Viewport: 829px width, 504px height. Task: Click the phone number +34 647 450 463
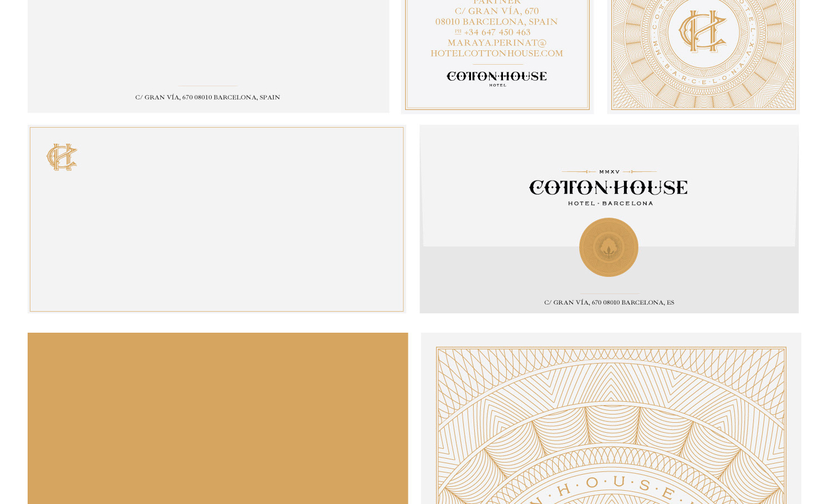[496, 32]
